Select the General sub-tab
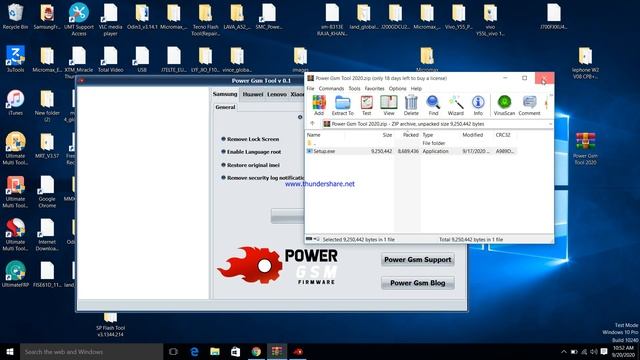This screenshot has width=640, height=360. [x=225, y=107]
